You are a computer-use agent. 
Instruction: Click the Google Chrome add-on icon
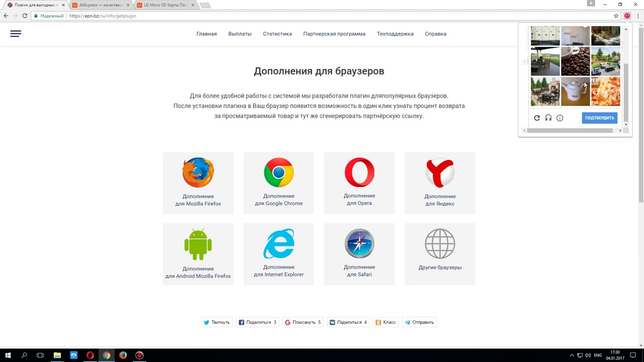[x=279, y=172]
